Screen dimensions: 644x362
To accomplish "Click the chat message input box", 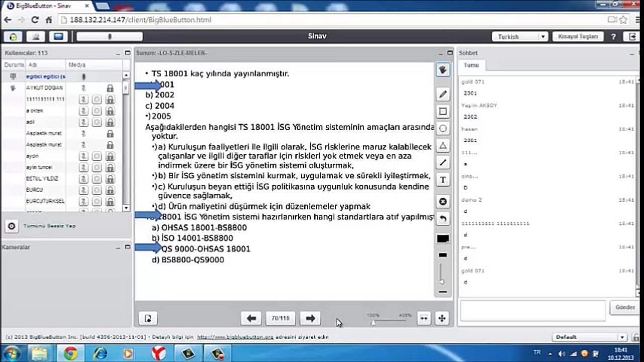I will point(532,311).
